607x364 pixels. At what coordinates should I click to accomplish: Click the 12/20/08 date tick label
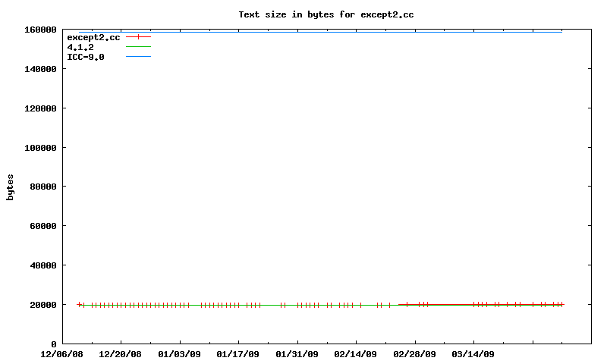121,354
